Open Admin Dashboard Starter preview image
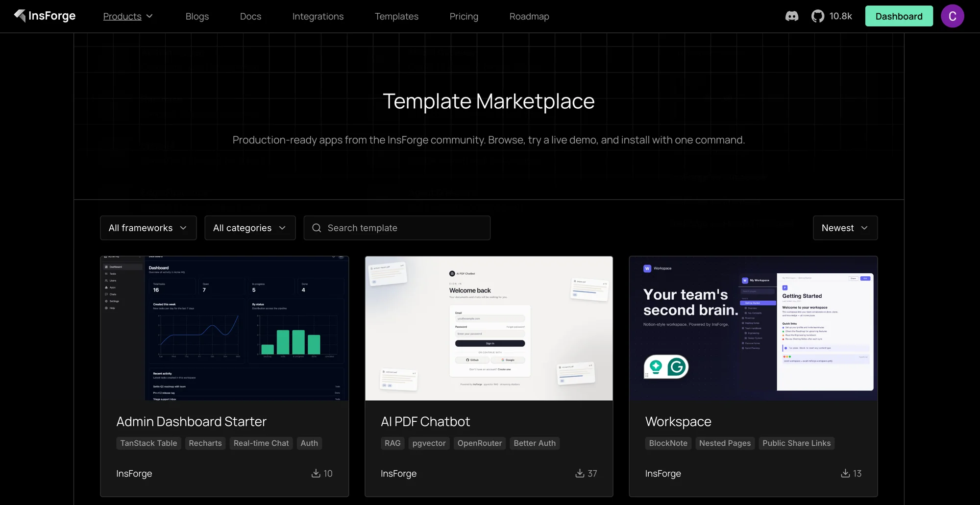 click(224, 328)
